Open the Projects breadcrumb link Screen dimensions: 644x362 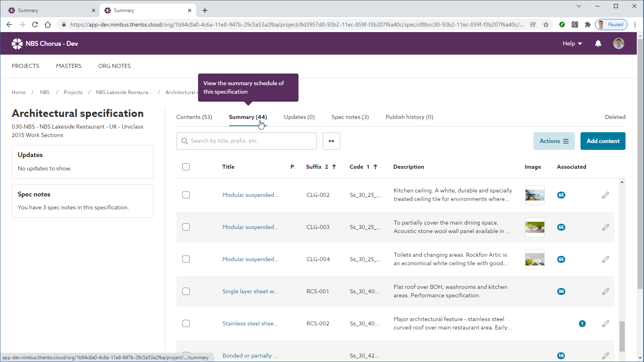click(73, 92)
